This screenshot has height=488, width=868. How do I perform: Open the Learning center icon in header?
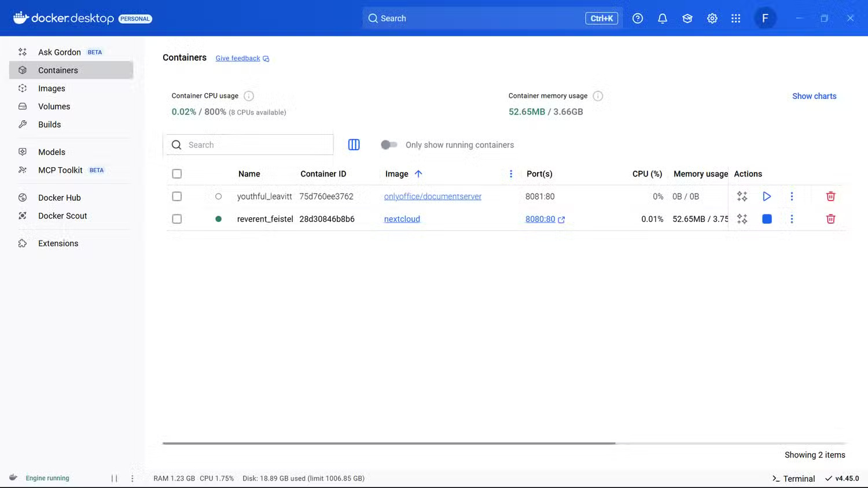click(x=687, y=19)
